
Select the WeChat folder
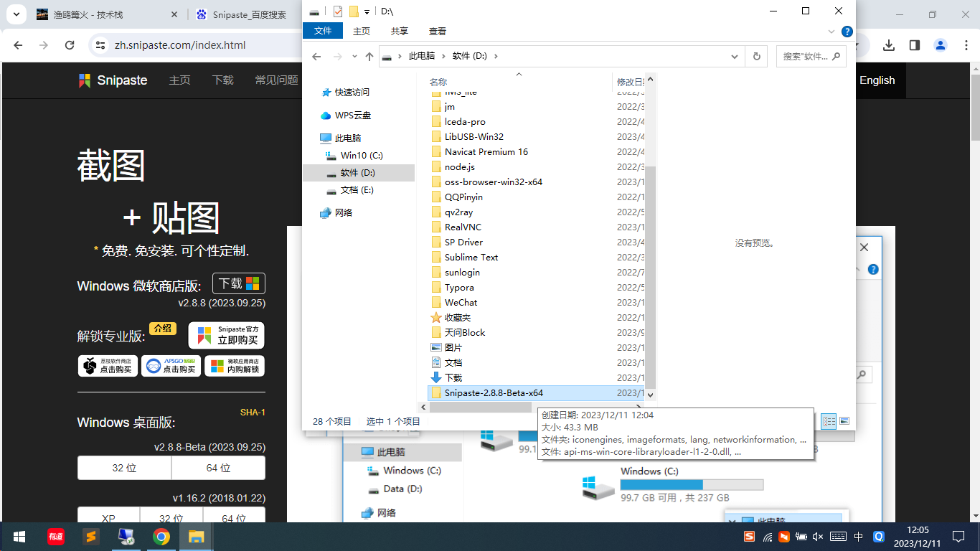(x=461, y=302)
